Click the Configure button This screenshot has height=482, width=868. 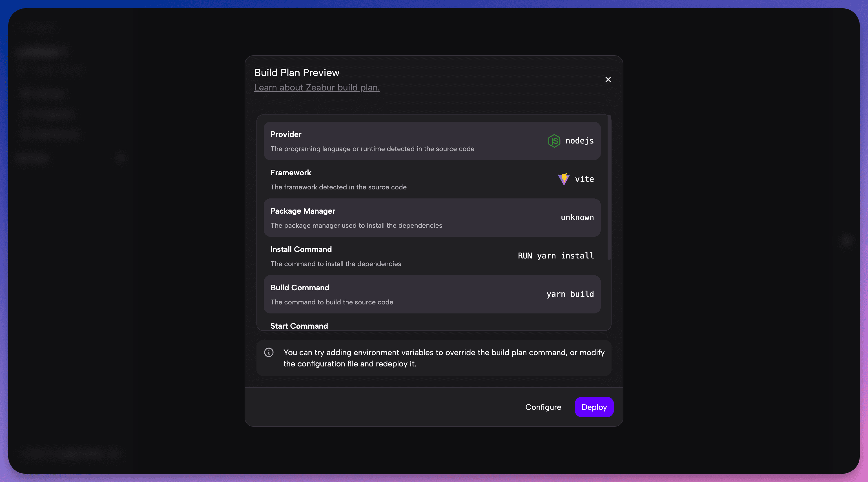pos(543,407)
